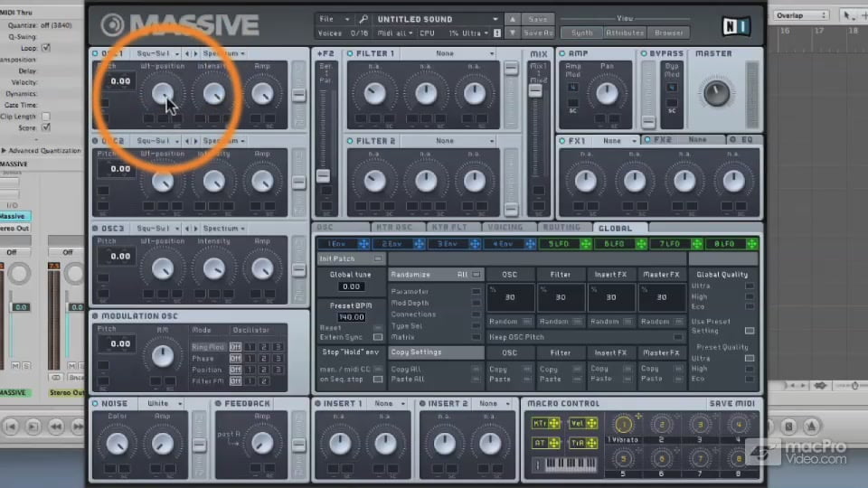Click the 2 Env drag-handle icon
This screenshot has height=488, width=868.
pyautogui.click(x=419, y=244)
